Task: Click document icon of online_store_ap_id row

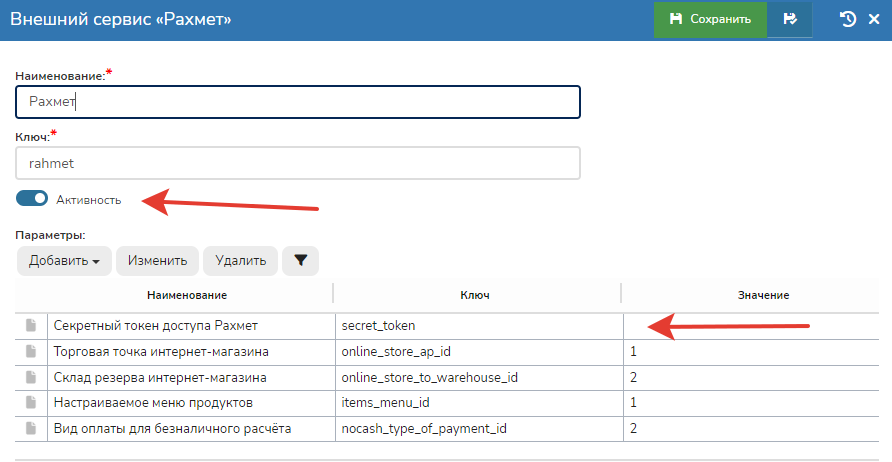Action: coord(31,352)
